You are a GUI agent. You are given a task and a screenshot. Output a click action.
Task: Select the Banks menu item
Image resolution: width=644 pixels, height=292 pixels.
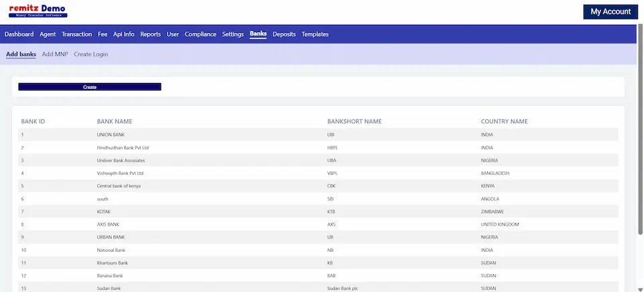pos(258,34)
